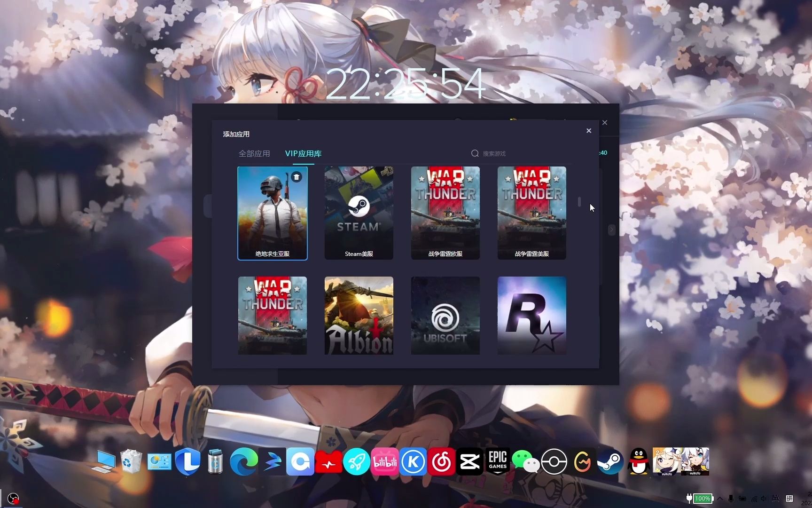Close the 添加应用 dialog
The image size is (812, 508).
(x=589, y=131)
